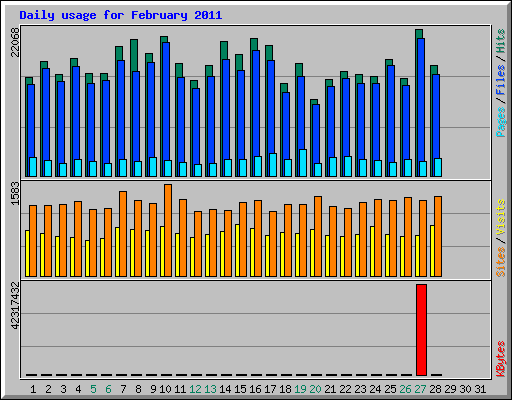Image resolution: width=512 pixels, height=400 pixels.
Task: Click the day 30 axis label
Action: pyautogui.click(x=465, y=389)
